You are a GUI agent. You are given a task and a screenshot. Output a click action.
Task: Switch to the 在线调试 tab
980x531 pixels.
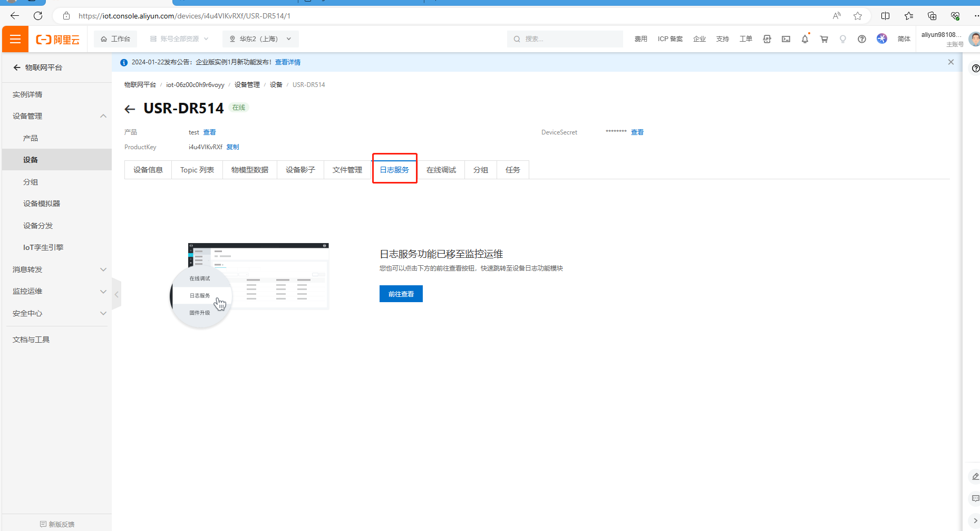pyautogui.click(x=441, y=170)
